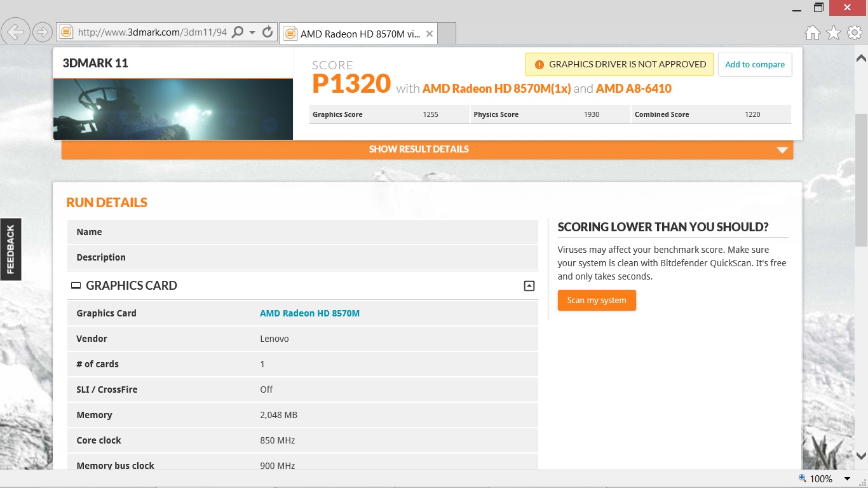The width and height of the screenshot is (868, 488).
Task: Close the AMD Radeon HD 8570M tab
Action: tap(430, 34)
